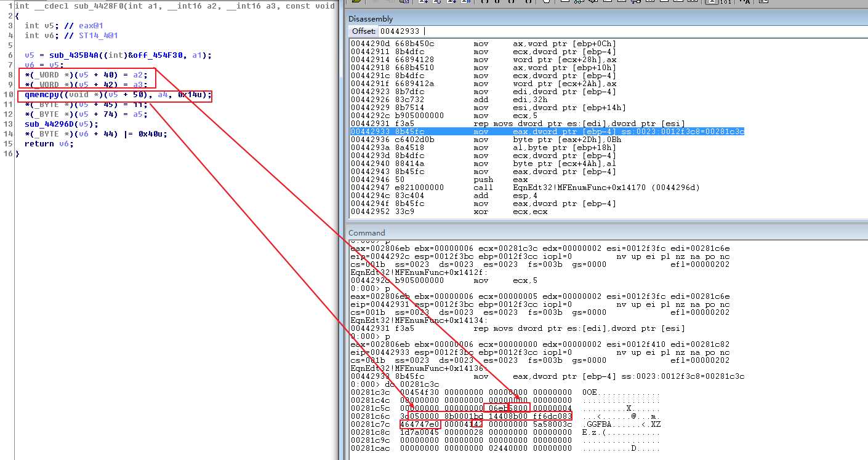Click the rep movs instruction in Disassembly
Image resolution: width=868 pixels, height=460 pixels.
518,124
